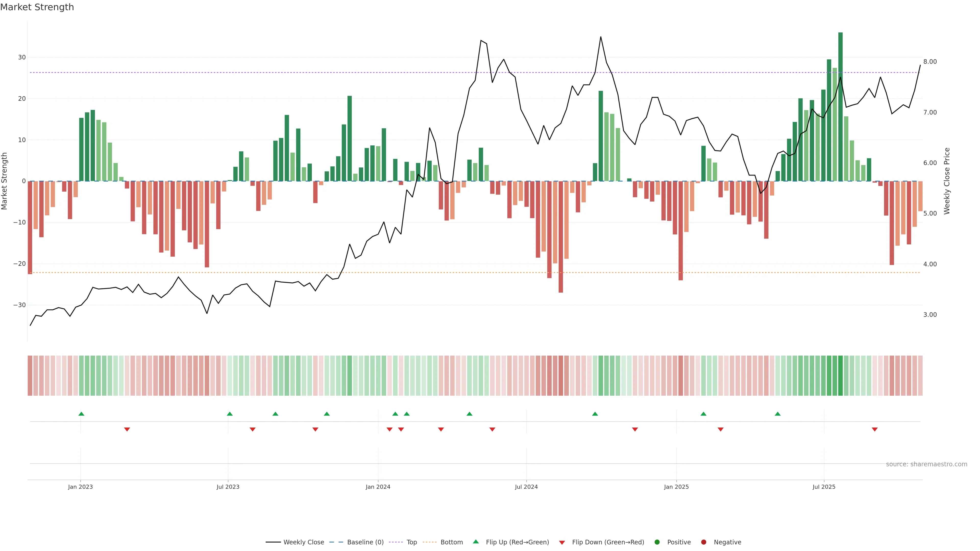Click the first green flip-up triangle near Jan 2023
This screenshot has width=980, height=551.
pyautogui.click(x=81, y=414)
